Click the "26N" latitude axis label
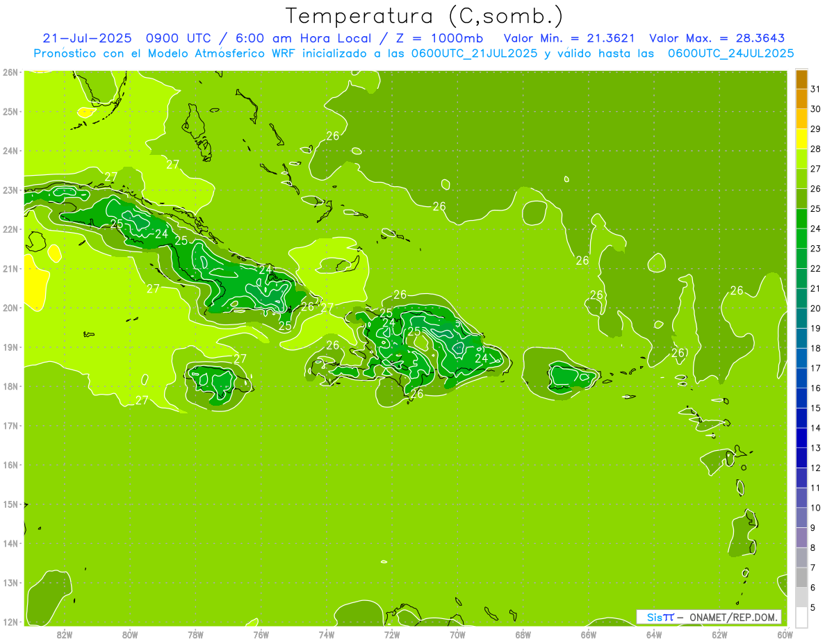This screenshot has width=834, height=644. (x=10, y=72)
